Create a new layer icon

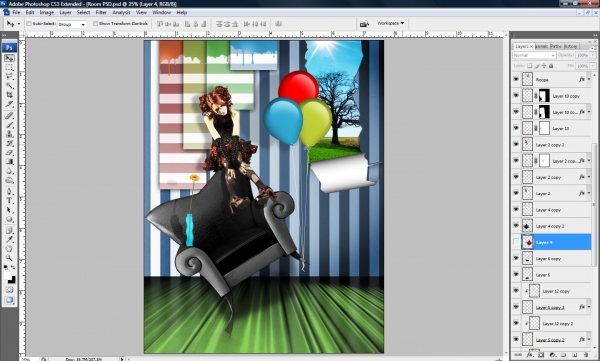575,355
